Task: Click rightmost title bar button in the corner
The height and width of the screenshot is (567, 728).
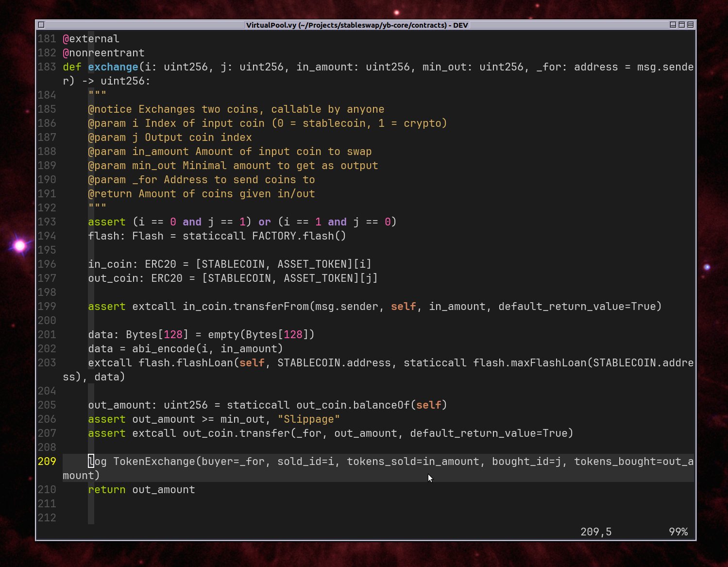Action: point(690,25)
